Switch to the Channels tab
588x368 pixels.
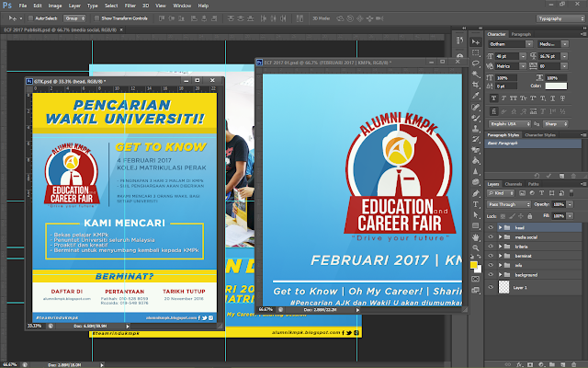point(513,184)
